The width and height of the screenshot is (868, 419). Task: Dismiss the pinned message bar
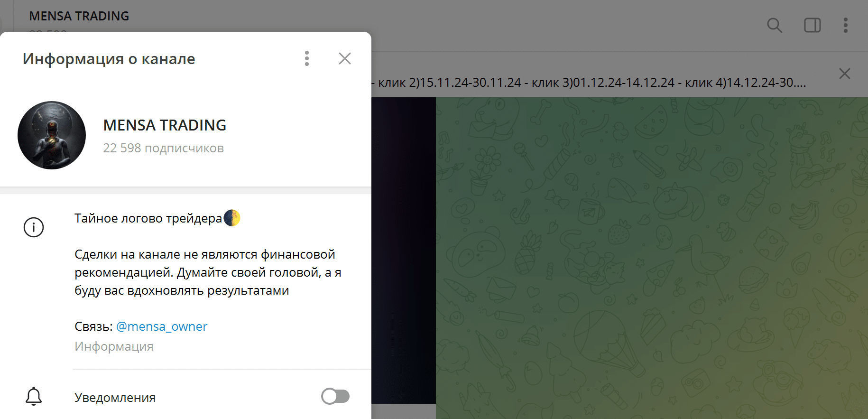pos(845,74)
